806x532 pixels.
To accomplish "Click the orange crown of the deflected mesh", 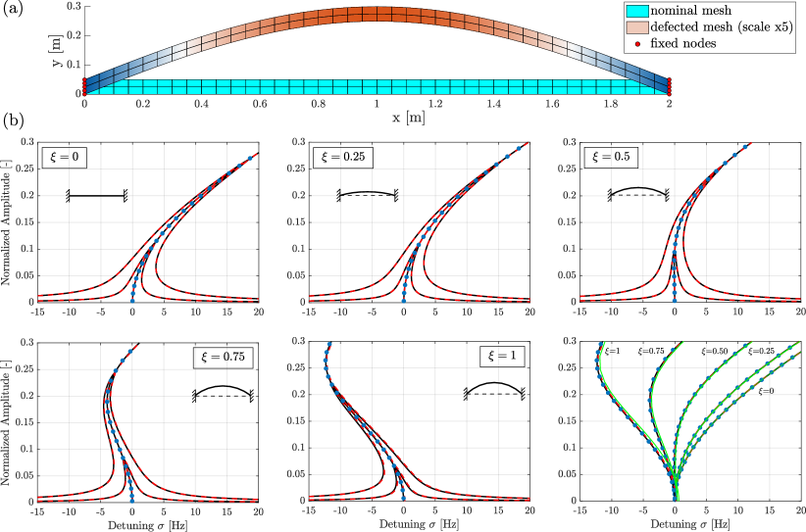I will click(377, 14).
